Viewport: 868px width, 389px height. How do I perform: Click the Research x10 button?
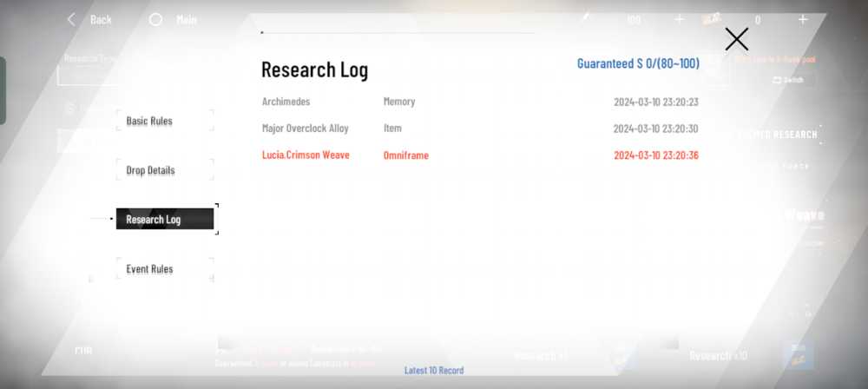718,356
